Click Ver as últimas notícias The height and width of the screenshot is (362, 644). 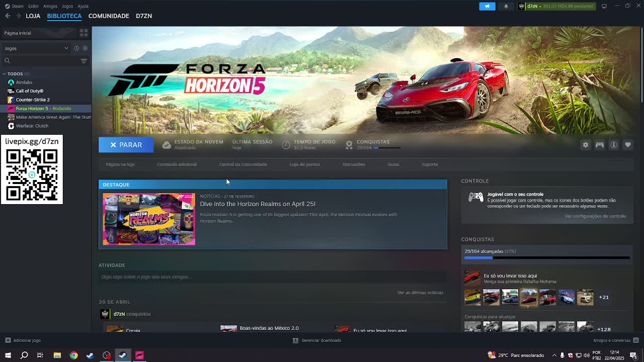point(420,293)
